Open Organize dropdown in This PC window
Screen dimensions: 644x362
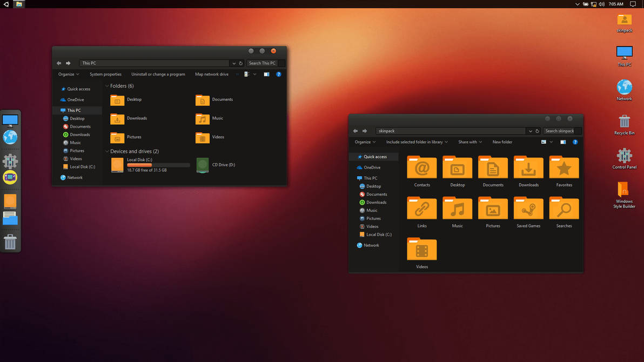[x=69, y=75]
